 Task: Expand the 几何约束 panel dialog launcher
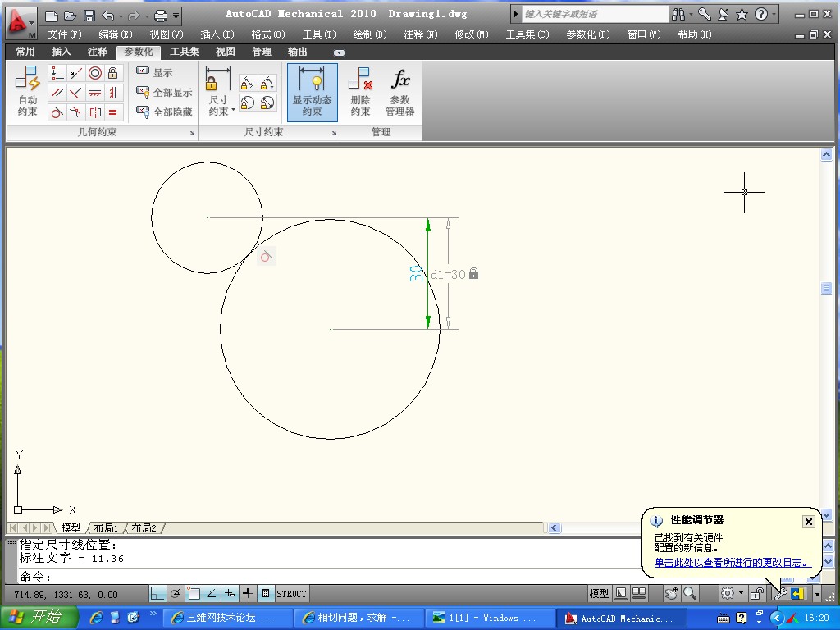coord(192,133)
